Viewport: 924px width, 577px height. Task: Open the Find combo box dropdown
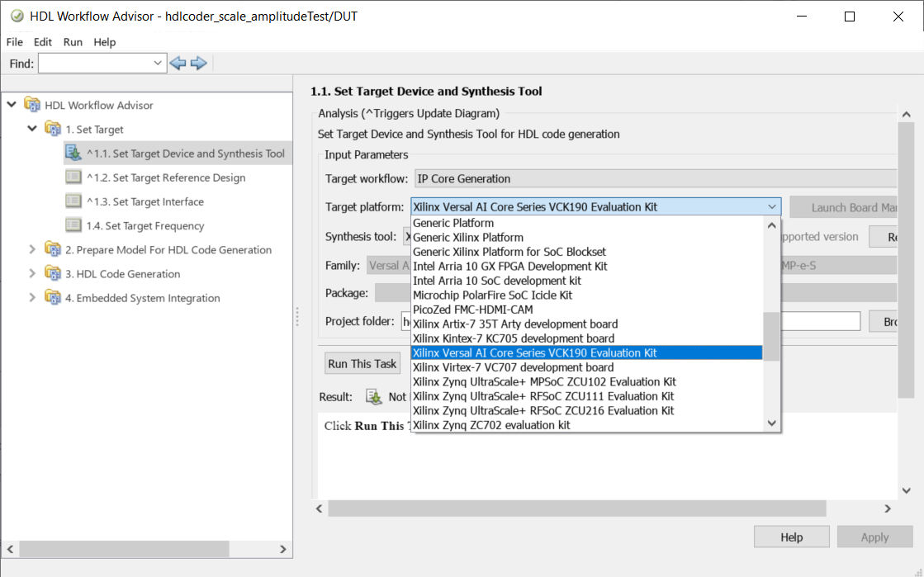[x=159, y=64]
